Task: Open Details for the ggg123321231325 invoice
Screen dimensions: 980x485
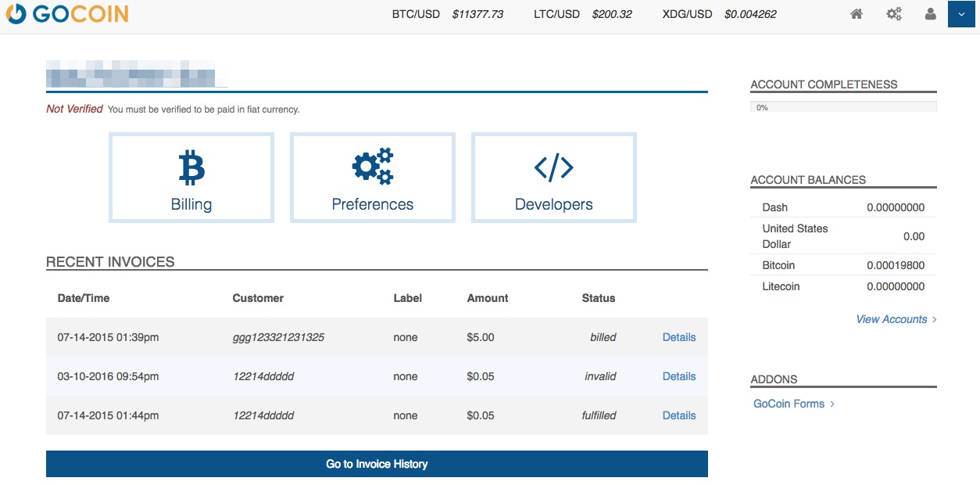Action: [x=678, y=337]
